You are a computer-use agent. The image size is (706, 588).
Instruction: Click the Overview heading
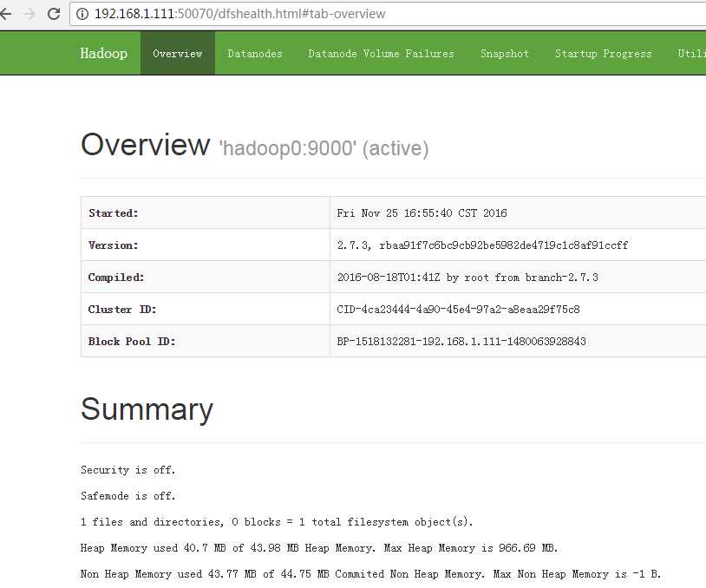pyautogui.click(x=146, y=145)
